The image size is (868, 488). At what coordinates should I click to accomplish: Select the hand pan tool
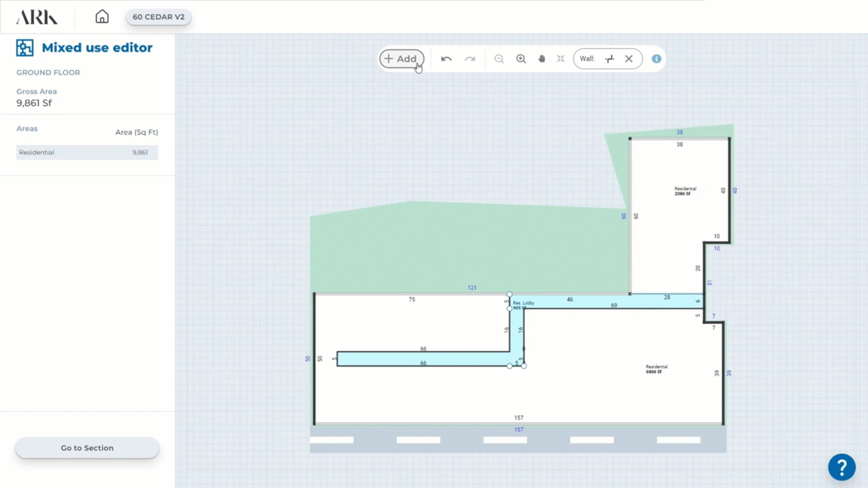pyautogui.click(x=542, y=59)
